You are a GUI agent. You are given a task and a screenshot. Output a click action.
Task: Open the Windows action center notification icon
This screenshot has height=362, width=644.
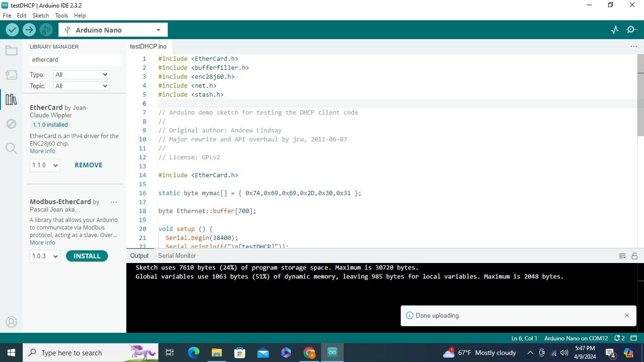pos(611,353)
